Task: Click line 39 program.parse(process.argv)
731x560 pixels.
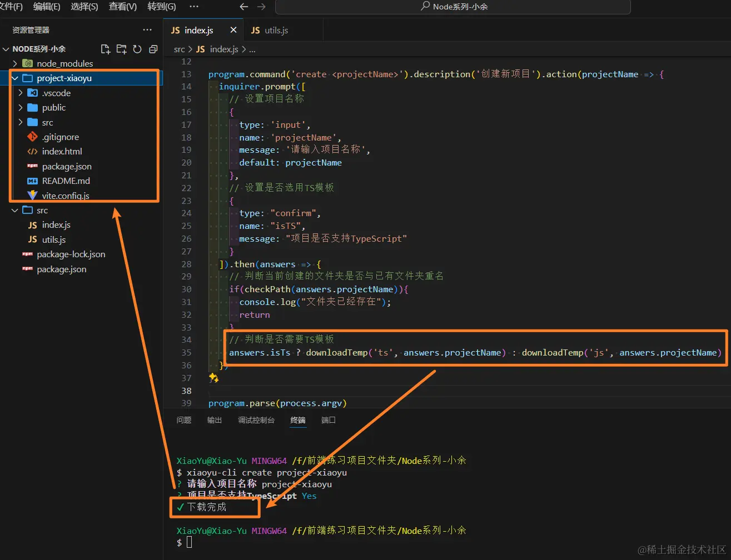Action: point(277,403)
